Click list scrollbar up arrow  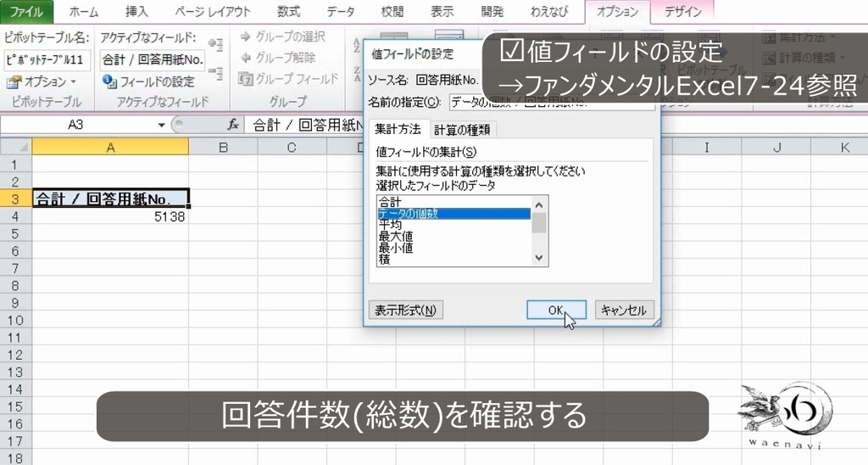pyautogui.click(x=539, y=204)
